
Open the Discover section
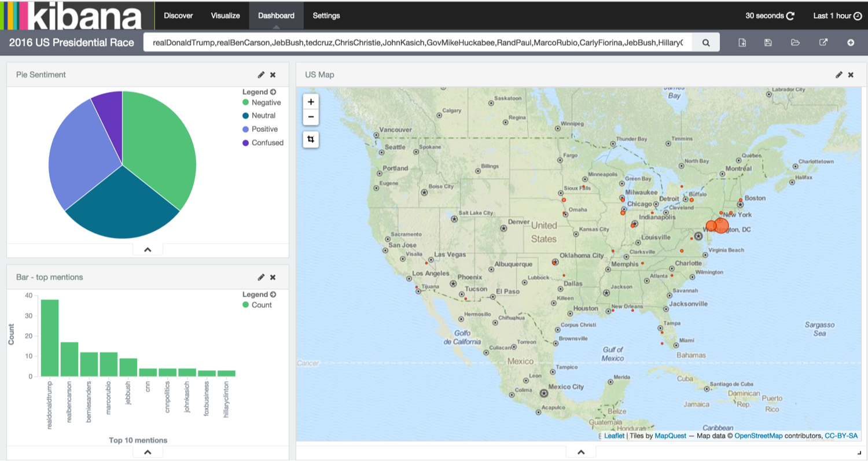(178, 16)
